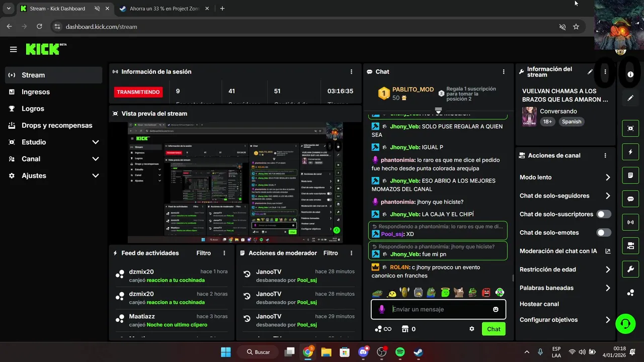Toggle the lightning activity feed icon in the right toolbar
The width and height of the screenshot is (644, 362).
point(630,152)
